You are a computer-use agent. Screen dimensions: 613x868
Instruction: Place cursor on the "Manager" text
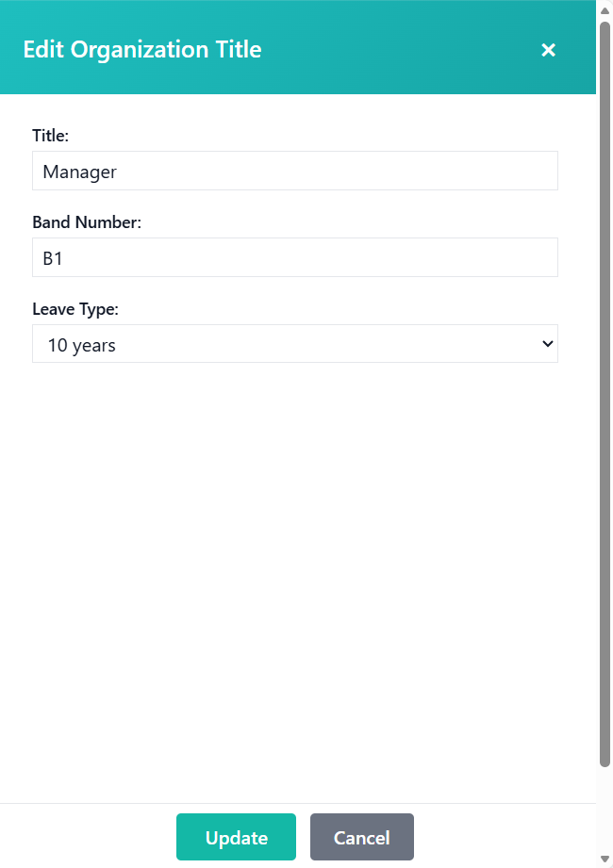(80, 172)
